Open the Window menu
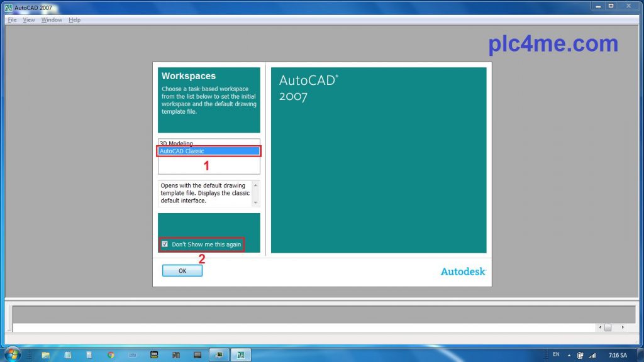This screenshot has height=362, width=644. [x=52, y=20]
